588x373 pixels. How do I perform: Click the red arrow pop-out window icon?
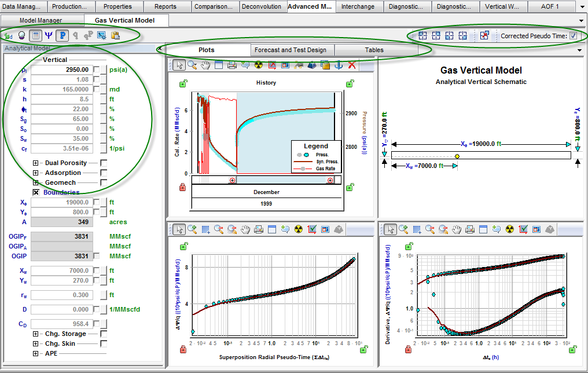pos(484,36)
